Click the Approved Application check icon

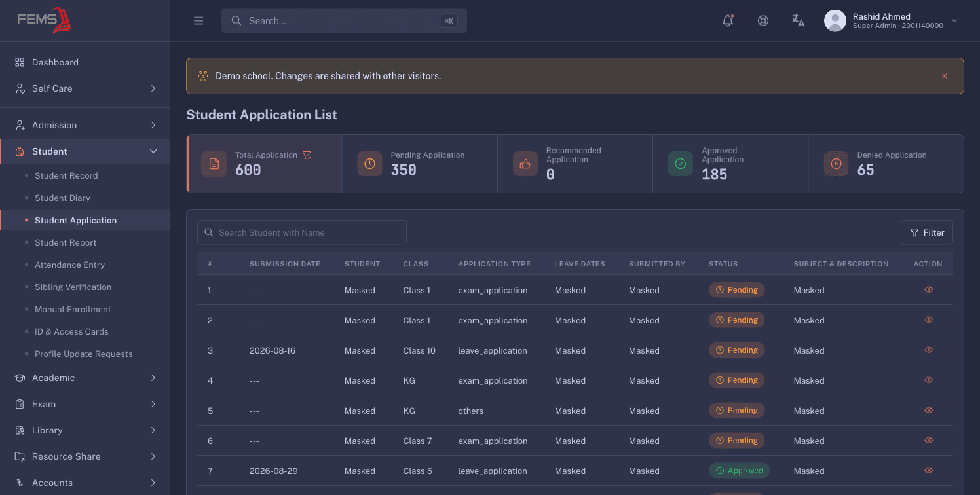pyautogui.click(x=681, y=164)
